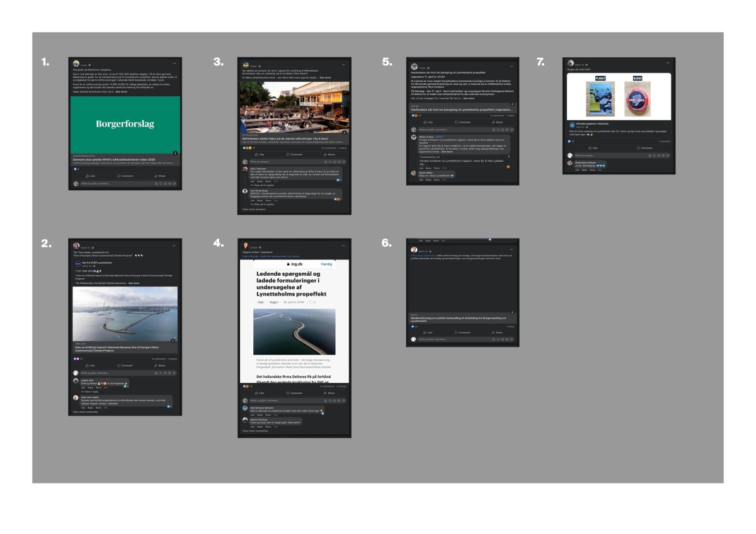Click 'View more answers' on Refshaleøen post
The height and width of the screenshot is (534, 756).
click(x=255, y=209)
